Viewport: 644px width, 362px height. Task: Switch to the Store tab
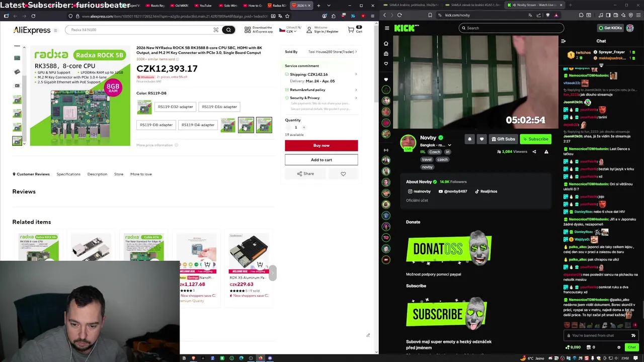[x=119, y=174]
